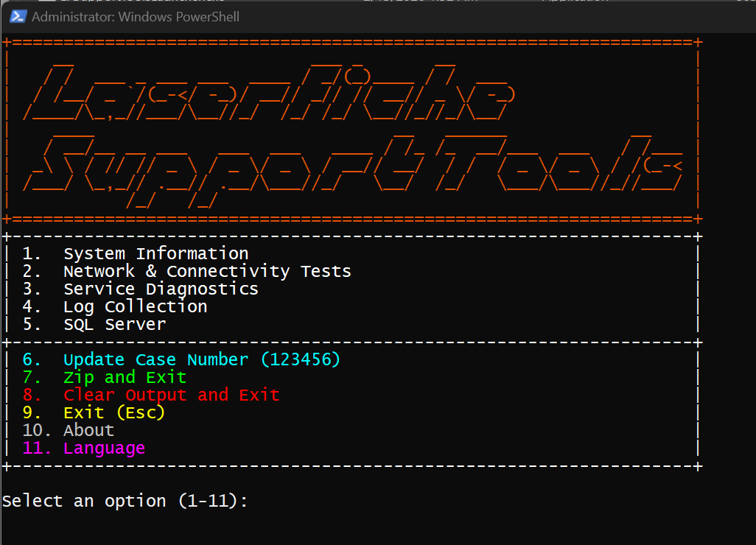The height and width of the screenshot is (545, 756).
Task: Click the PowerShell icon in title bar
Action: (19, 16)
